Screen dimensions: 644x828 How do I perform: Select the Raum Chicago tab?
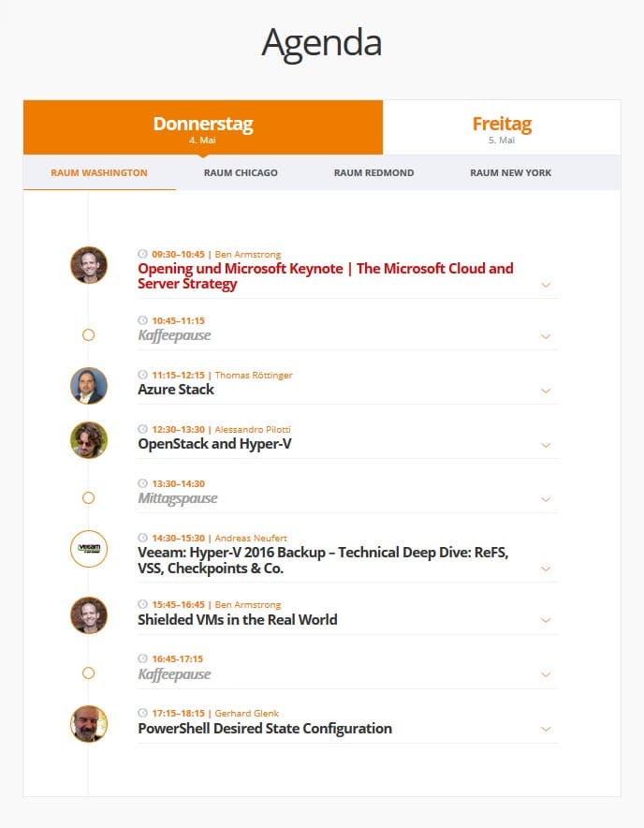point(241,172)
